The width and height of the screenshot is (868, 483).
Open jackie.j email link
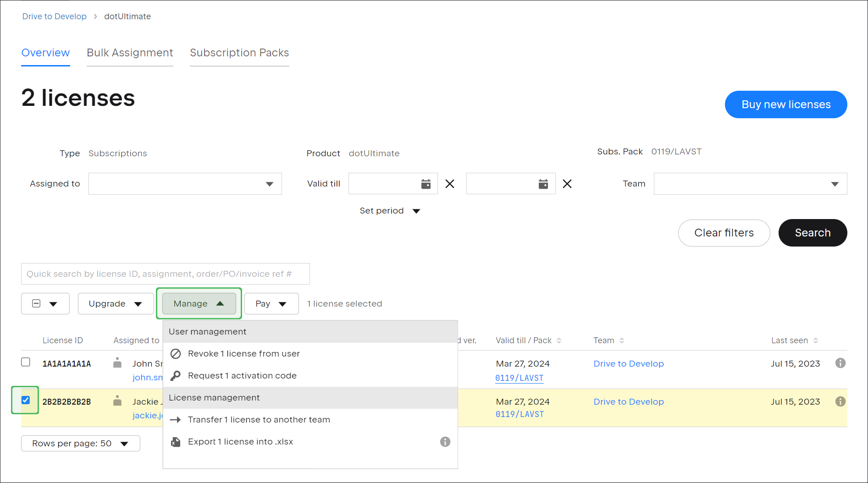point(148,415)
